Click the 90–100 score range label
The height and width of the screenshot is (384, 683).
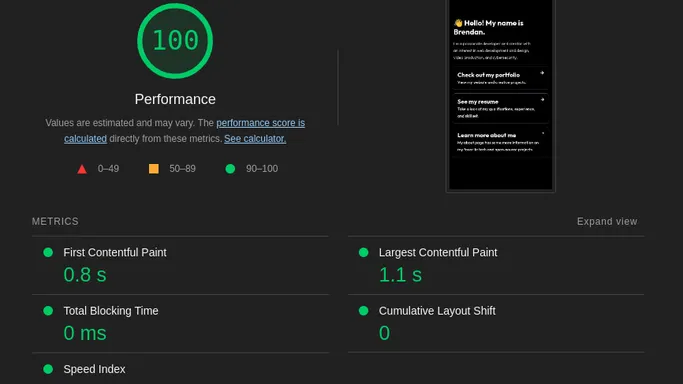tap(262, 169)
